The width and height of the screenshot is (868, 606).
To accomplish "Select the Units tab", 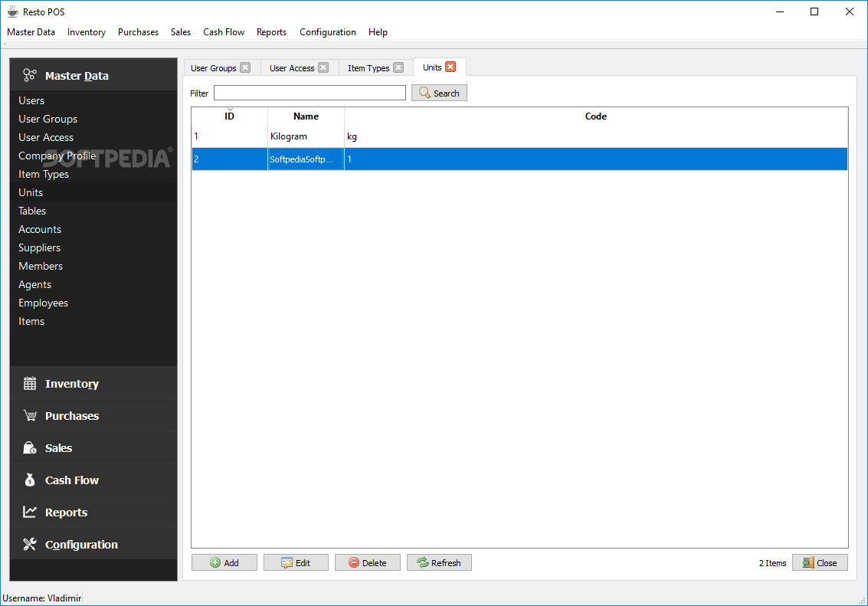I will click(x=432, y=67).
